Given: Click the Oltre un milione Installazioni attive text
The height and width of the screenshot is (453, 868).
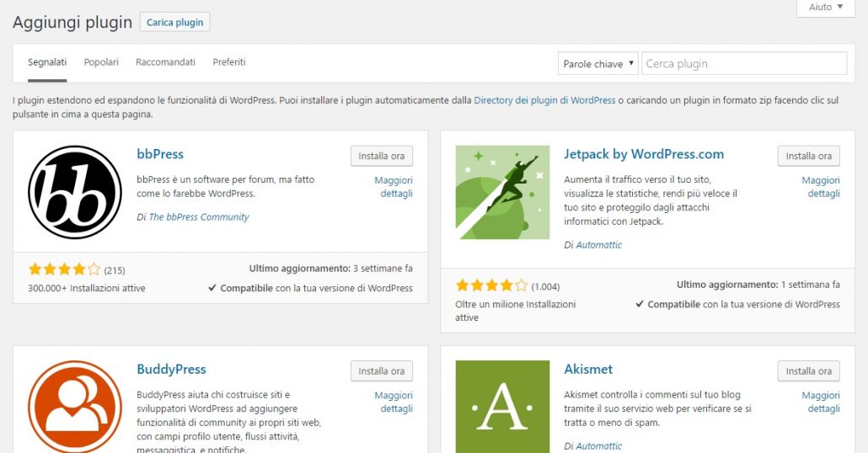Looking at the screenshot, I should (516, 311).
